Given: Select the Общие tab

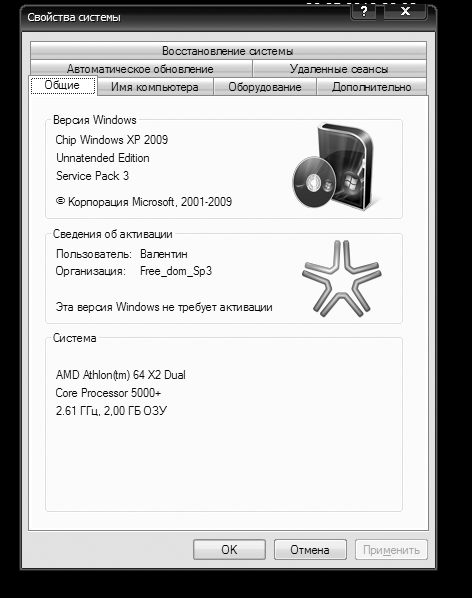Looking at the screenshot, I should click(x=63, y=85).
